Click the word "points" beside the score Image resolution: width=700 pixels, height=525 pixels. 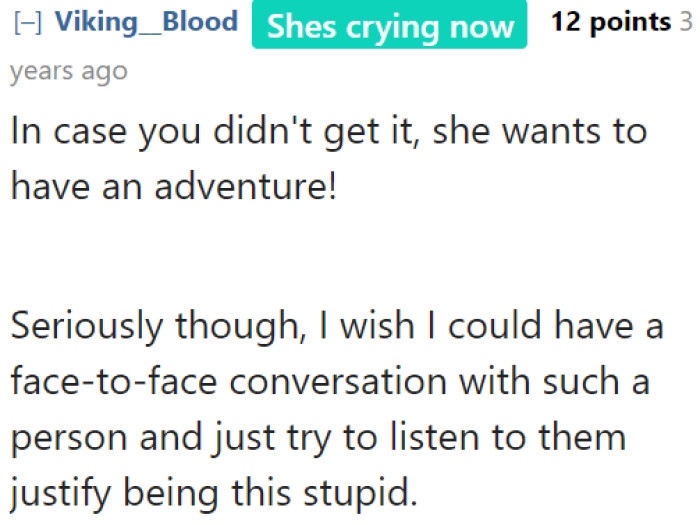coord(632,22)
